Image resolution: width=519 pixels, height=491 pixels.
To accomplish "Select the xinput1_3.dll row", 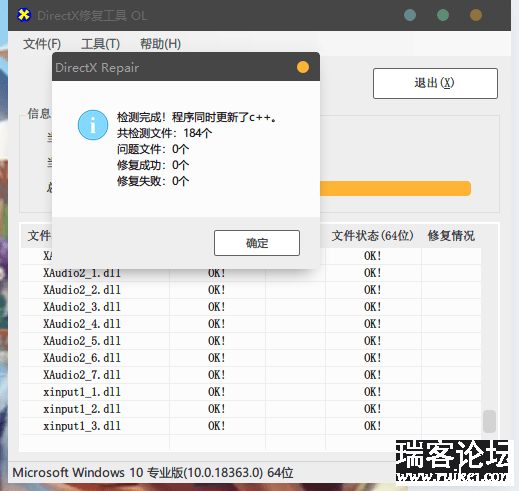I will click(251, 426).
